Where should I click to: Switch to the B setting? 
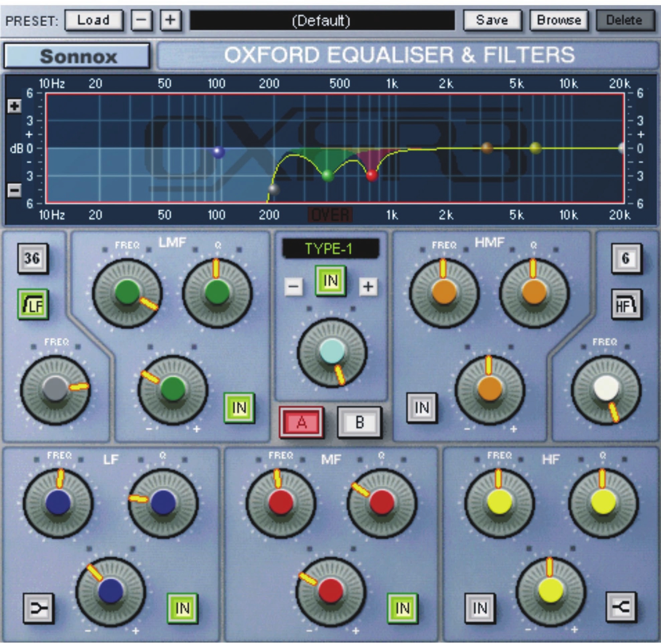[360, 423]
